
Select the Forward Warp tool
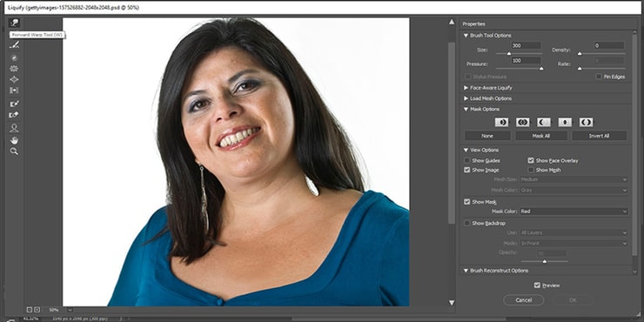tap(14, 23)
